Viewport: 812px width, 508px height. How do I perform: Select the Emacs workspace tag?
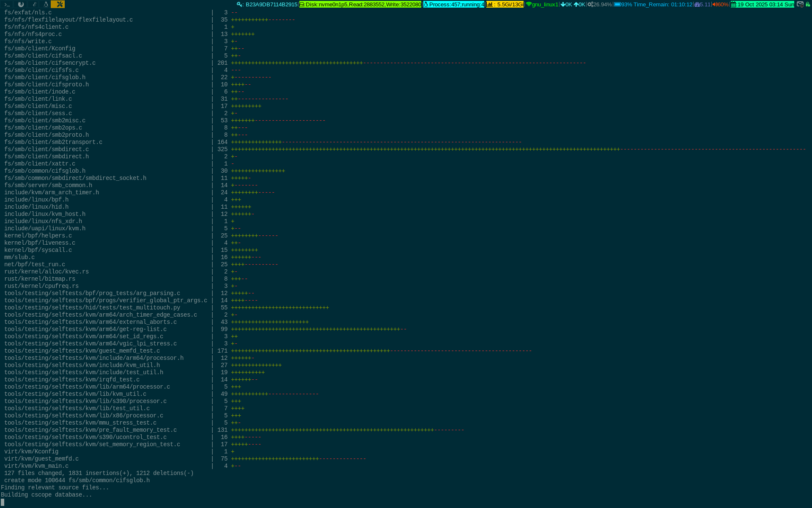tap(34, 4)
